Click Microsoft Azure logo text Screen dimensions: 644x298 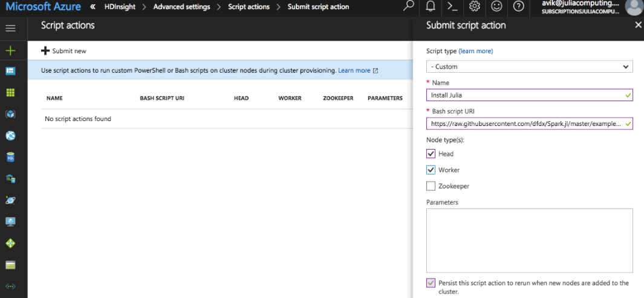coord(43,6)
